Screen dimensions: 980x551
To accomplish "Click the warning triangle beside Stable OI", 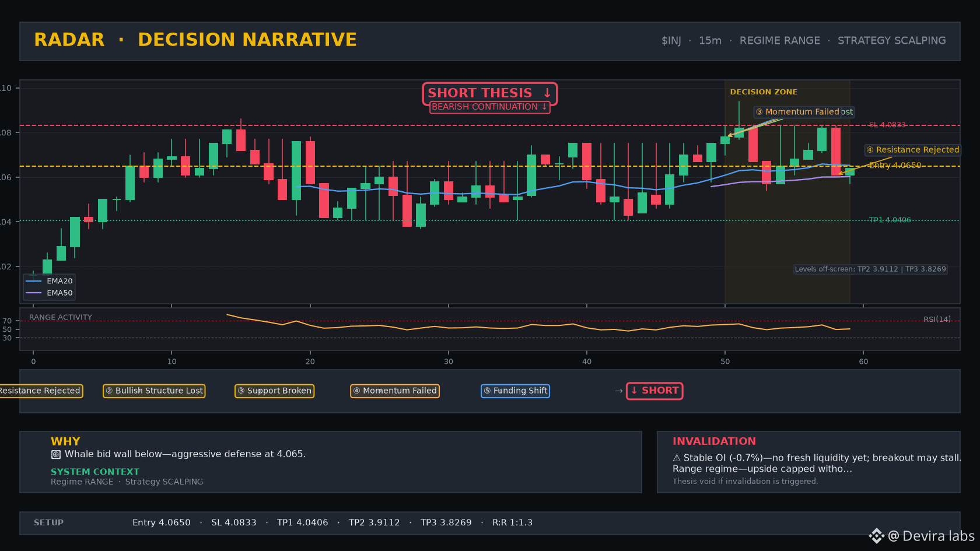I will point(677,458).
